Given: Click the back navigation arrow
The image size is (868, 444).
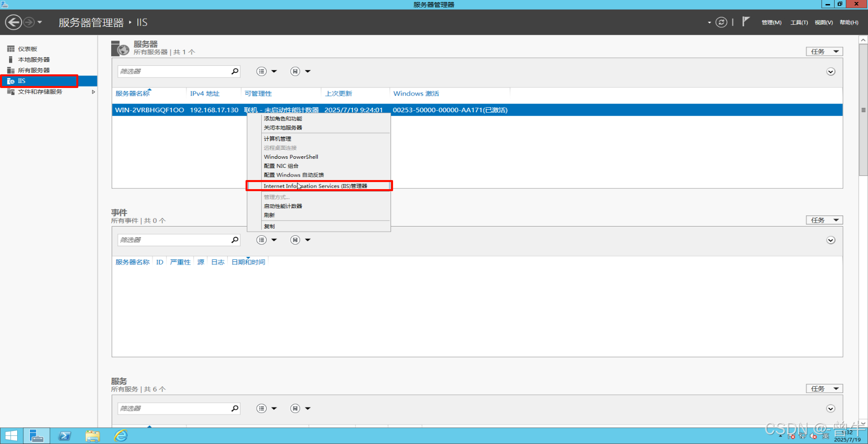Looking at the screenshot, I should pyautogui.click(x=14, y=22).
